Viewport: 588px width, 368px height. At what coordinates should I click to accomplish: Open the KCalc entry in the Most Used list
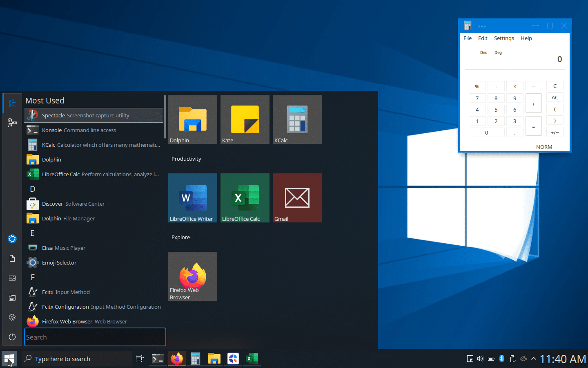tap(94, 145)
